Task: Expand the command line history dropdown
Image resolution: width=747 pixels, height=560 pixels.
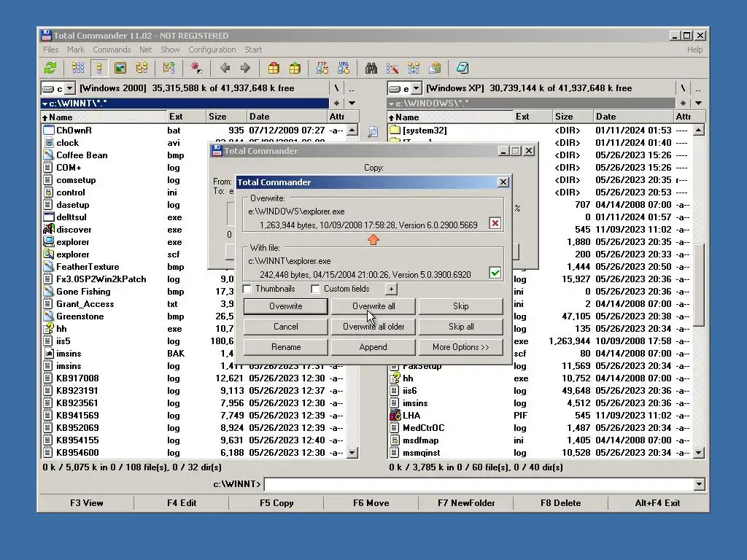Action: [699, 484]
